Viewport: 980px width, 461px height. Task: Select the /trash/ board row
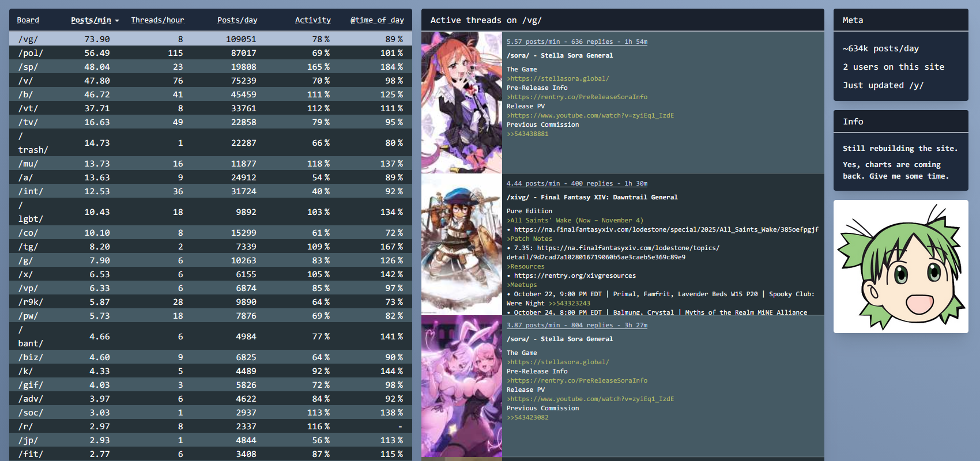coord(210,143)
